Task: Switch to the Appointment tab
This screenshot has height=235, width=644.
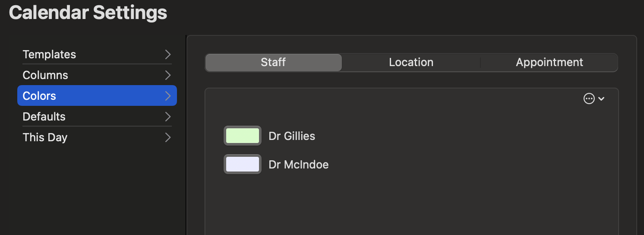Action: click(549, 62)
